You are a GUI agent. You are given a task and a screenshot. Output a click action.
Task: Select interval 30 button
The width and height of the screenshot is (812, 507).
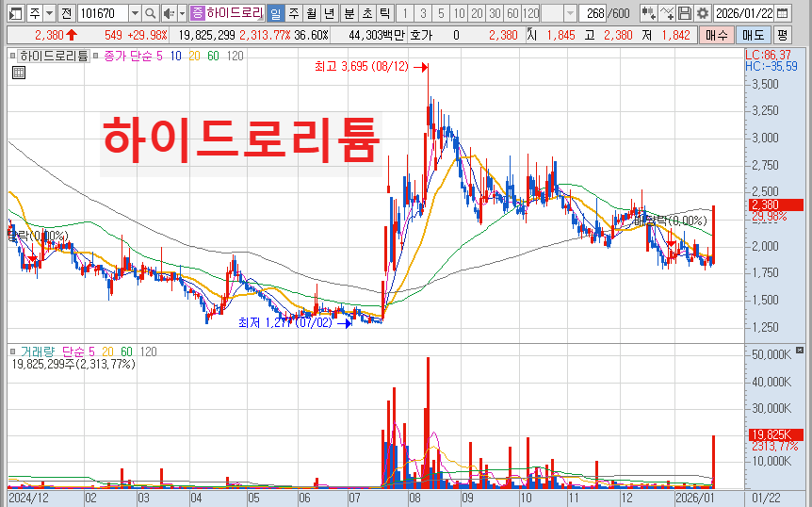tap(495, 13)
